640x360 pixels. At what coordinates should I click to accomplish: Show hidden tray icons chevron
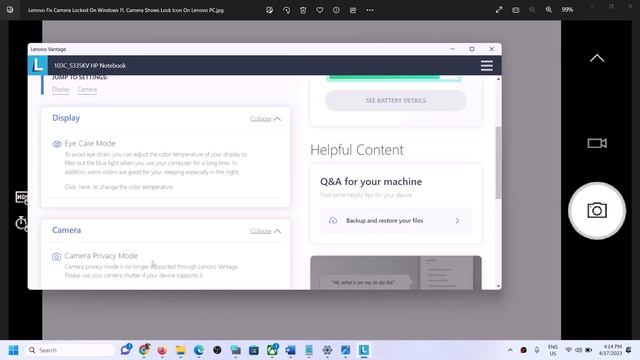point(510,350)
